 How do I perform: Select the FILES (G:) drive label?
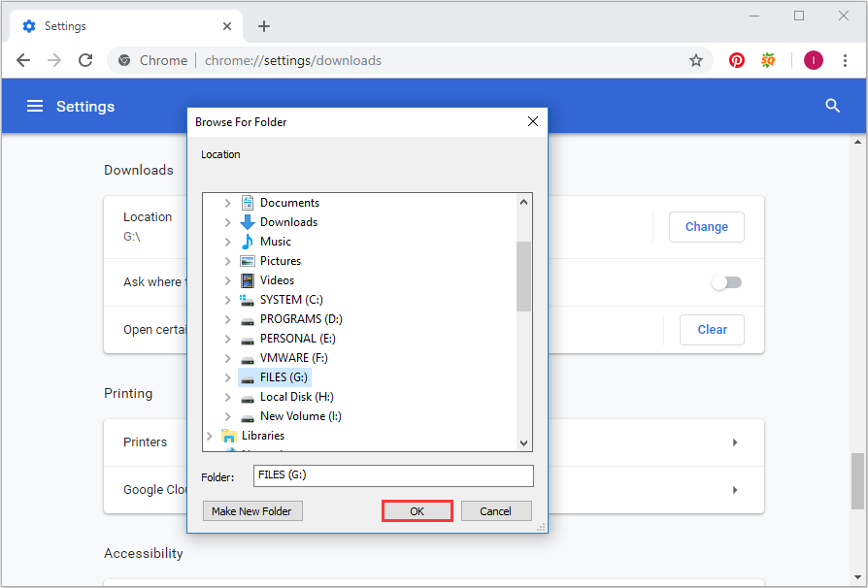[x=284, y=377]
